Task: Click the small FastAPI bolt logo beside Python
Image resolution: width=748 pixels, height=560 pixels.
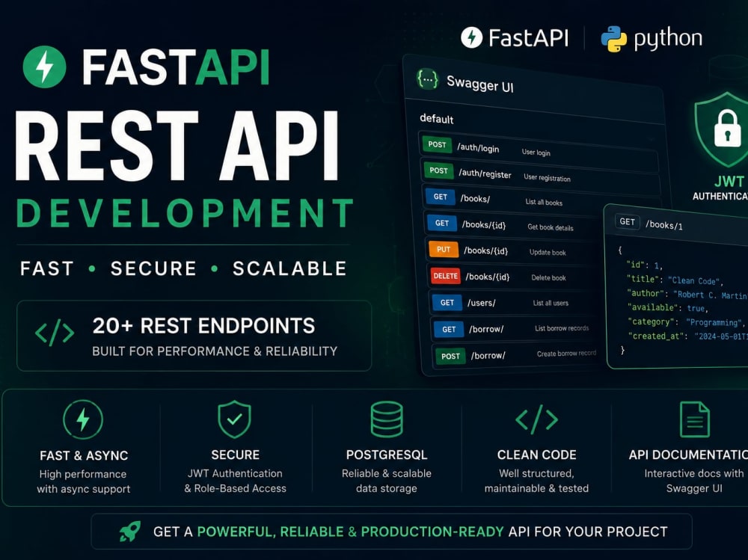Action: click(x=471, y=37)
